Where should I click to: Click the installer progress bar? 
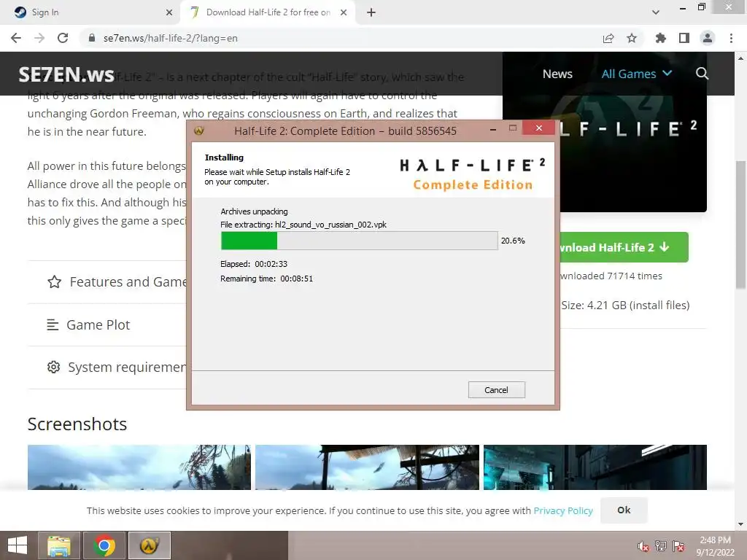tap(359, 241)
